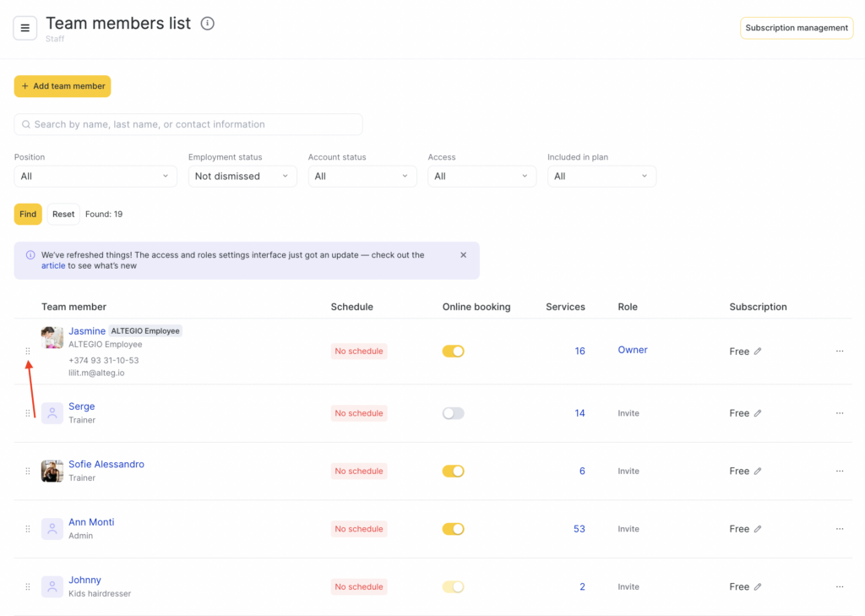Open the Employment status dropdown

(242, 176)
